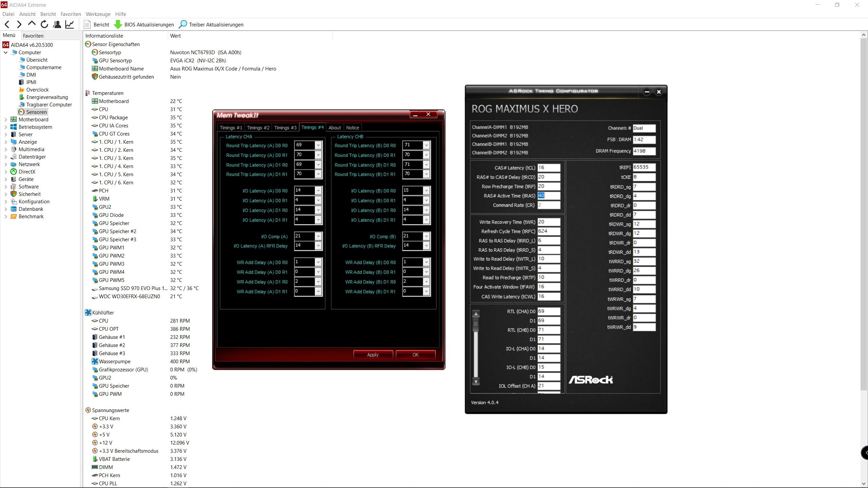
Task: Open WR Add Delay (A) D1 R0 dropdown
Action: pyautogui.click(x=318, y=282)
